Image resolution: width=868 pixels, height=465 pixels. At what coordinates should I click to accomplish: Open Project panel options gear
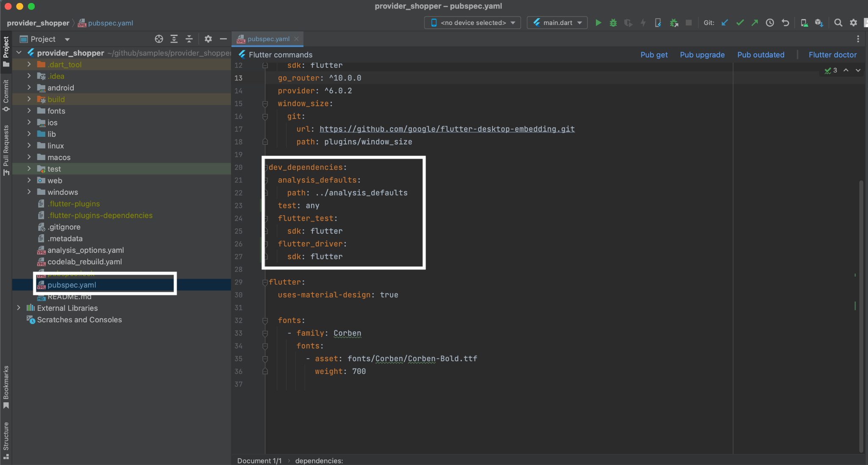[x=208, y=39]
